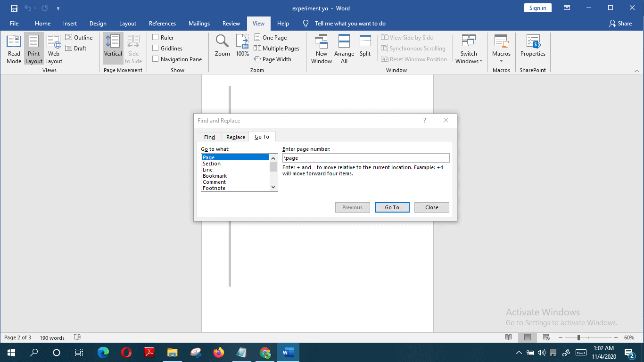644x362 pixels.
Task: Open Outline view
Action: [x=79, y=37]
